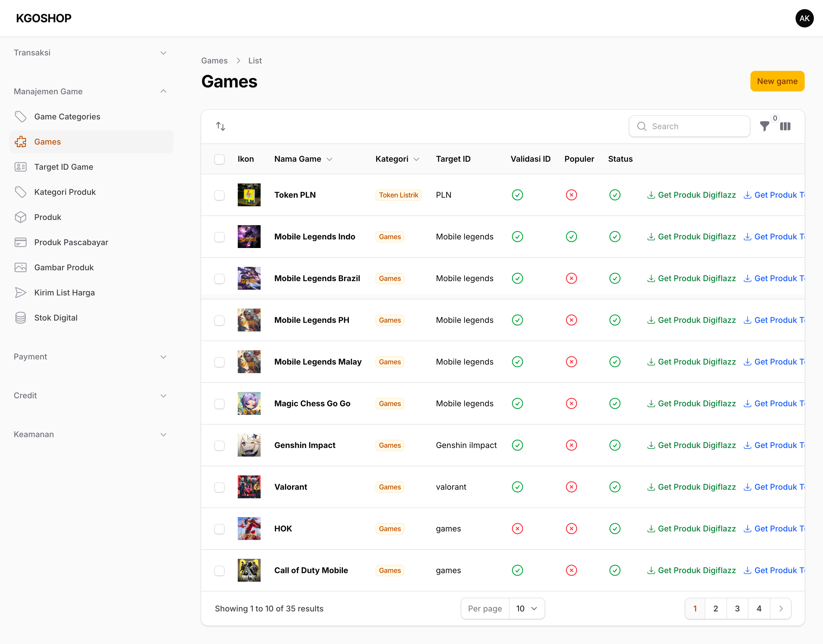Click the Produk Pascabayar credit card icon
Image resolution: width=823 pixels, height=644 pixels.
coord(20,243)
